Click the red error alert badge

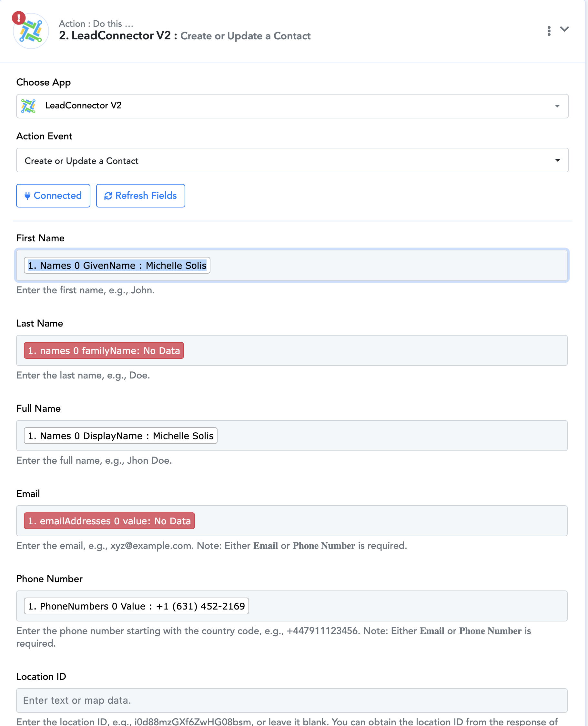tap(18, 18)
